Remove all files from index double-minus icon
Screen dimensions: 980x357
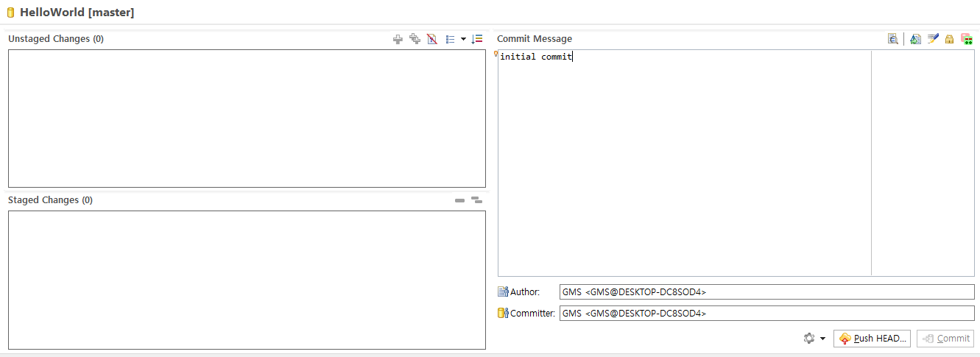click(x=476, y=200)
